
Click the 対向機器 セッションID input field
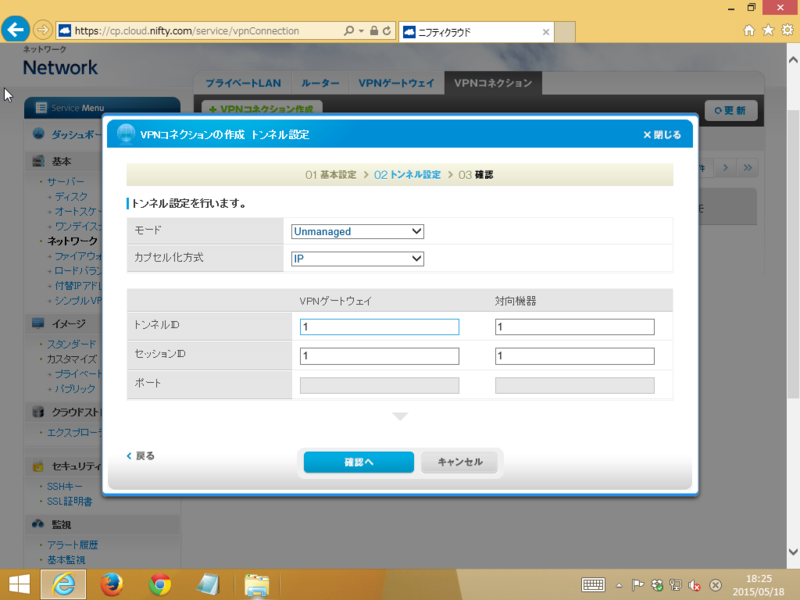(574, 356)
